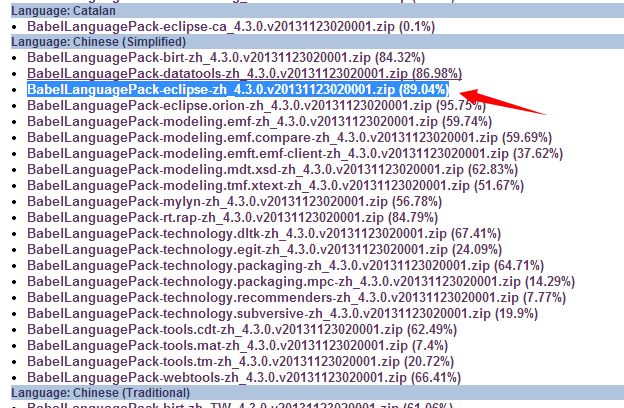Open BabelLanguagePack-technology.dltk-zh link
This screenshot has height=408, width=624.
pos(264,233)
